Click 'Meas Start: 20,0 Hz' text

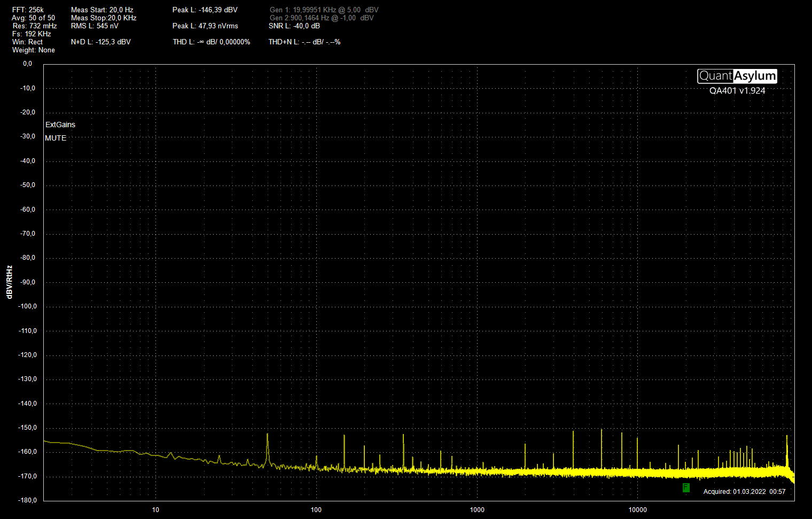click(x=102, y=10)
